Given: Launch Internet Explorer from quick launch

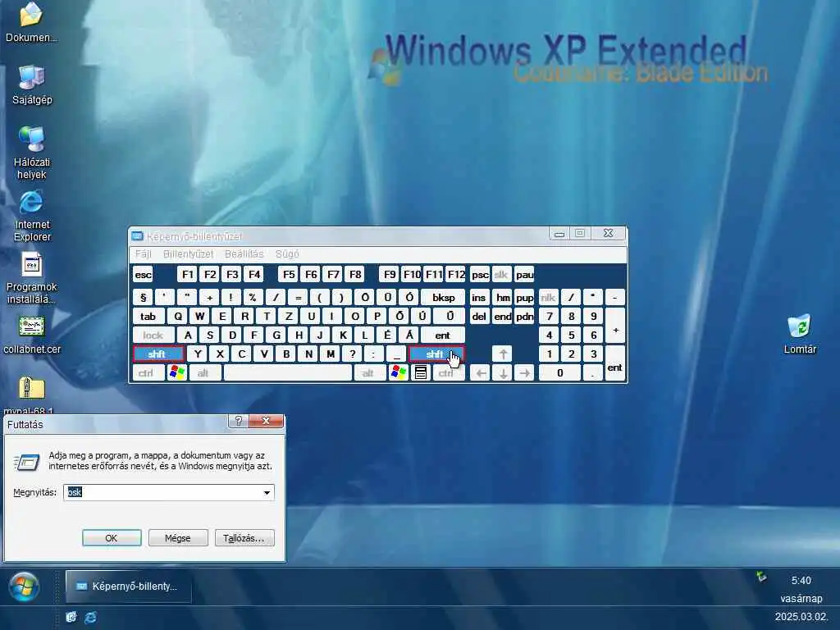Looking at the screenshot, I should point(90,617).
